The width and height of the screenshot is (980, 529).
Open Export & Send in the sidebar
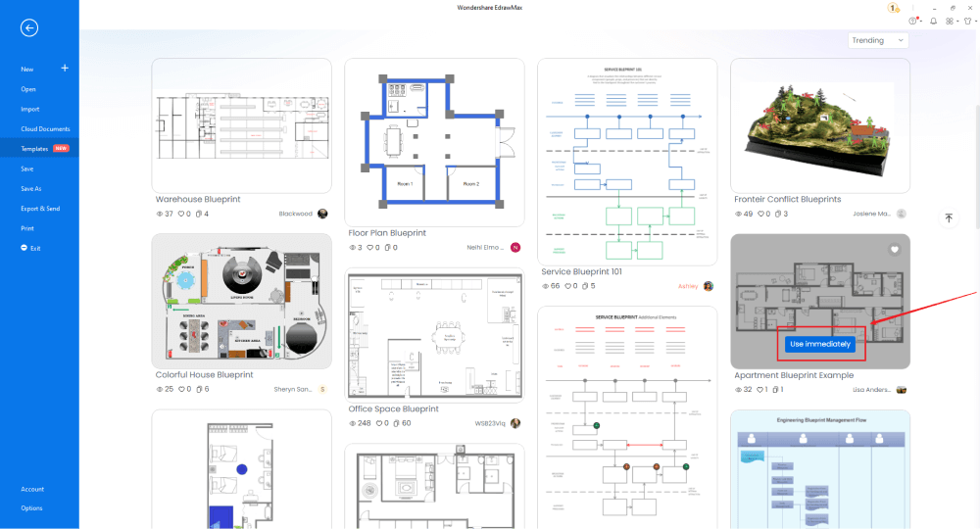tap(39, 209)
